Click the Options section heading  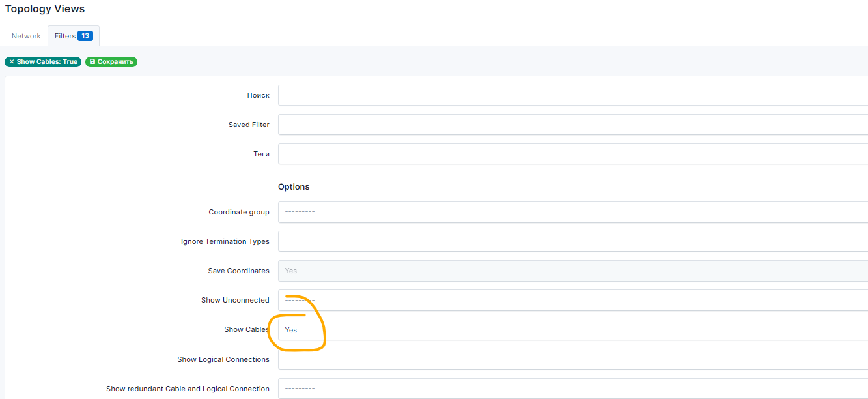[294, 186]
